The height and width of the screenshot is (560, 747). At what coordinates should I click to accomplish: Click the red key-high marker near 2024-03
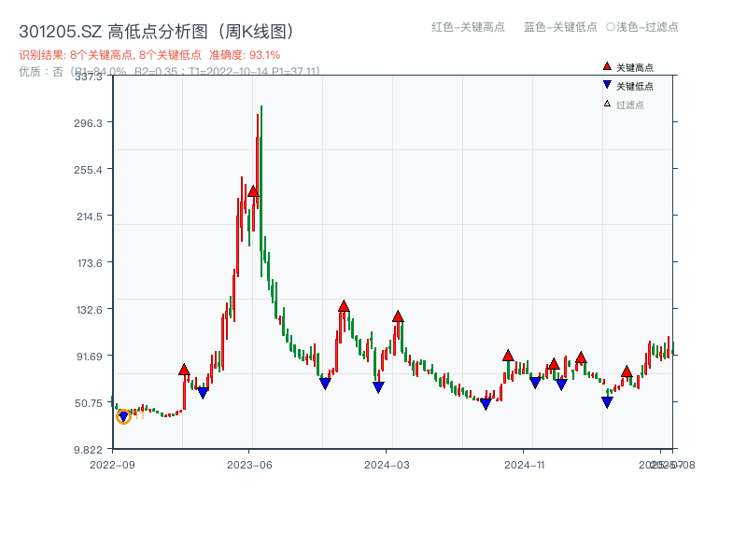399,317
